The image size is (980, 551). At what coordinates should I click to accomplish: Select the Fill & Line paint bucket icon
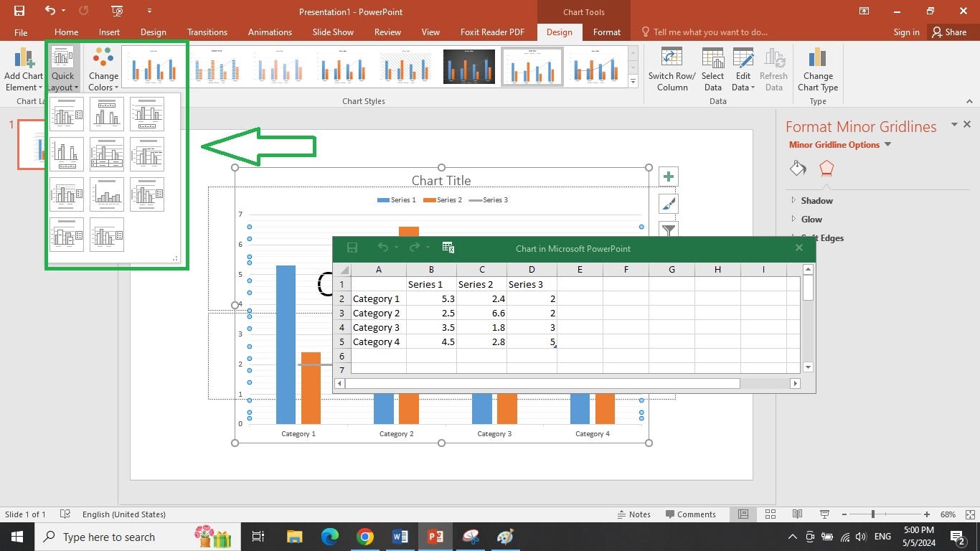coord(798,169)
